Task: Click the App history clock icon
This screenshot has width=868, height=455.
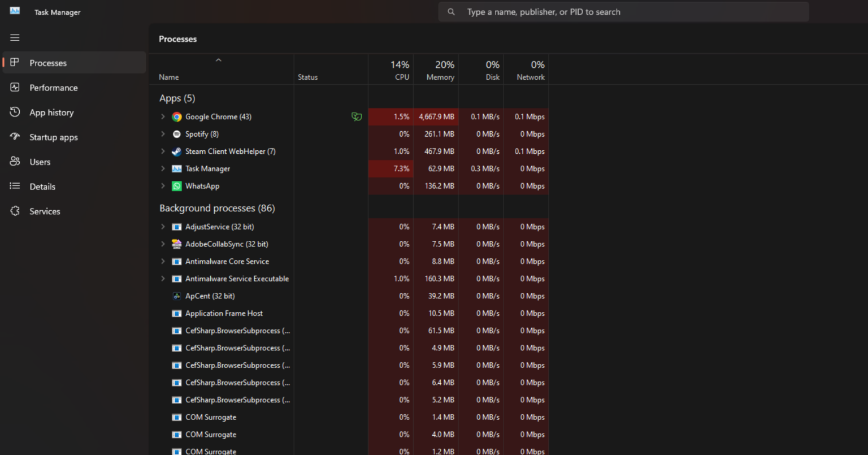Action: pyautogui.click(x=15, y=112)
